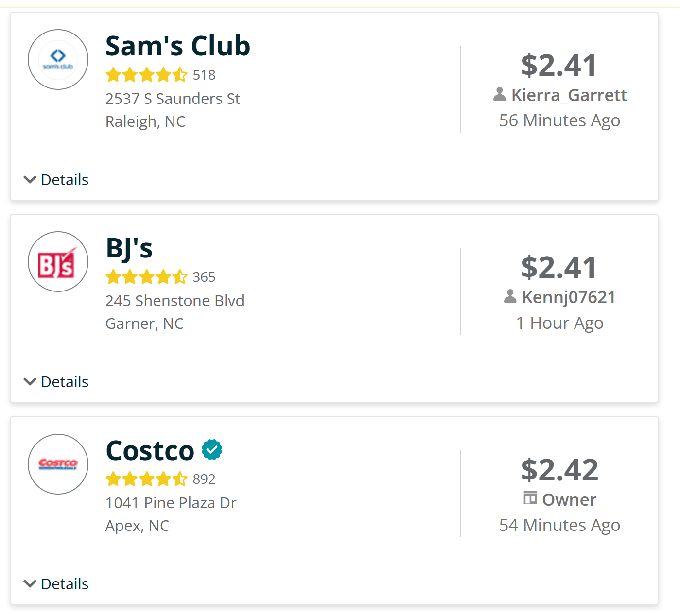The width and height of the screenshot is (680, 616).
Task: Click the user icon beside Kierra_Garrett
Action: pyautogui.click(x=500, y=94)
